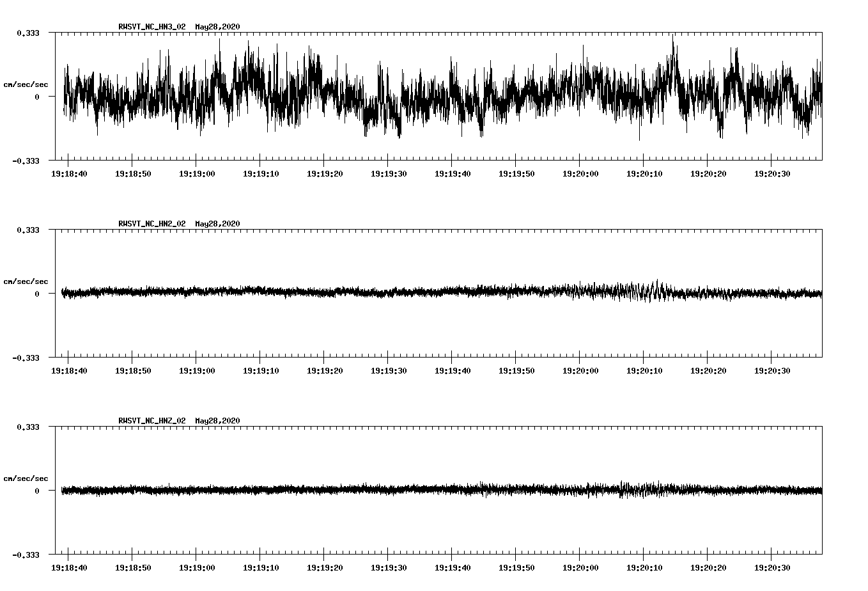Click 19:20:30 time label on HN3 plot
Image resolution: width=868 pixels, height=591 pixels.
[771, 174]
